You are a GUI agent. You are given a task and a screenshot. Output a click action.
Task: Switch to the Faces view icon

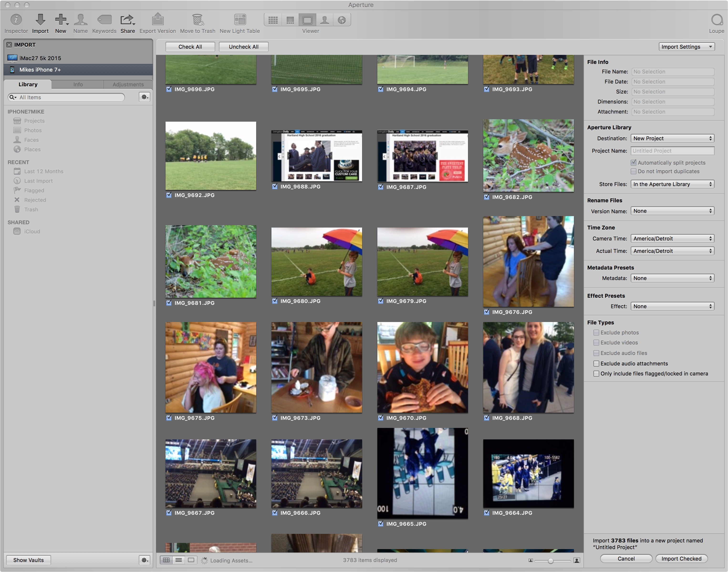(x=324, y=20)
